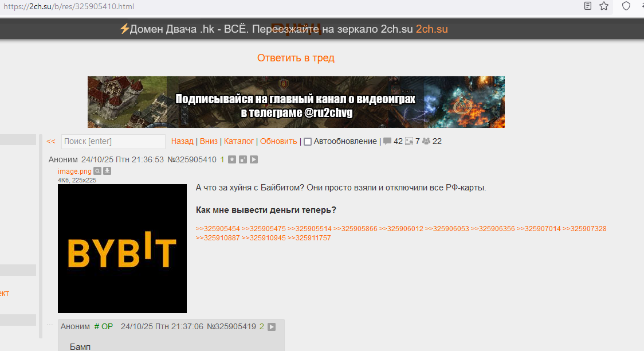Refresh the thread with Обновить
644x351 pixels.
(278, 142)
